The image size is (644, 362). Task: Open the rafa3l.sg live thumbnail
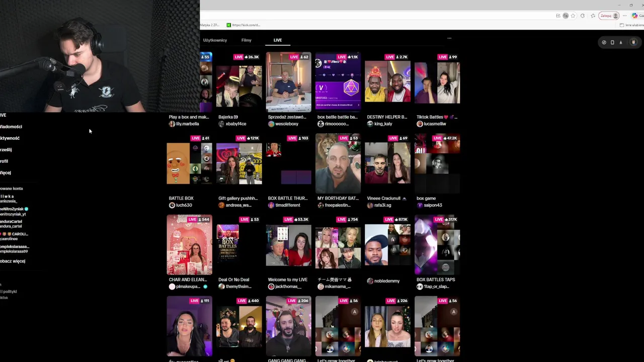pos(387,164)
